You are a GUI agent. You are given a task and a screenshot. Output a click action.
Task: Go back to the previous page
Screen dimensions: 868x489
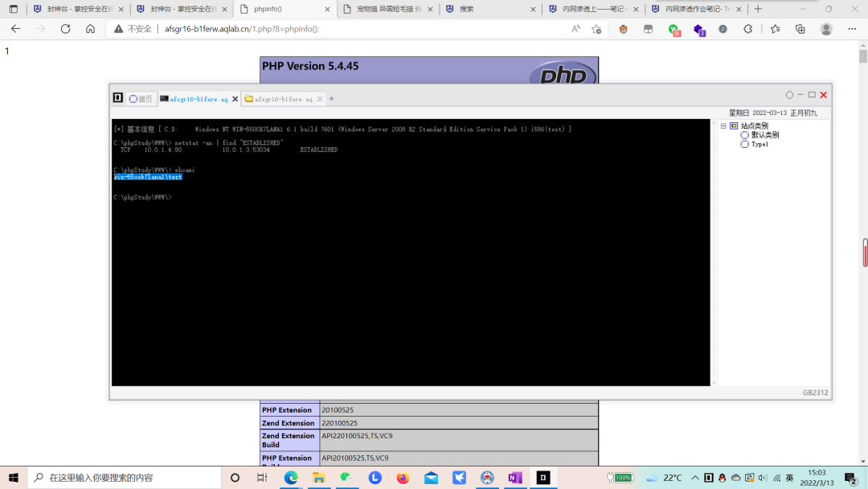tap(15, 29)
